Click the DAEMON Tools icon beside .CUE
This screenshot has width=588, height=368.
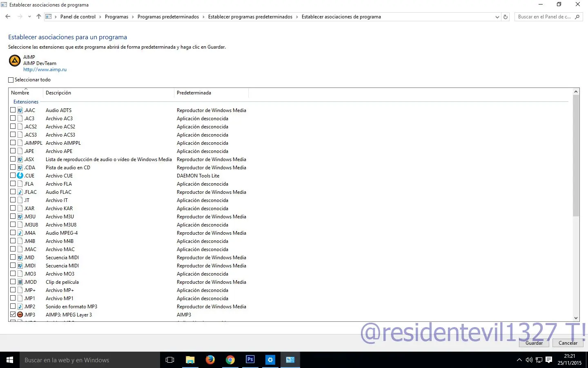20,175
